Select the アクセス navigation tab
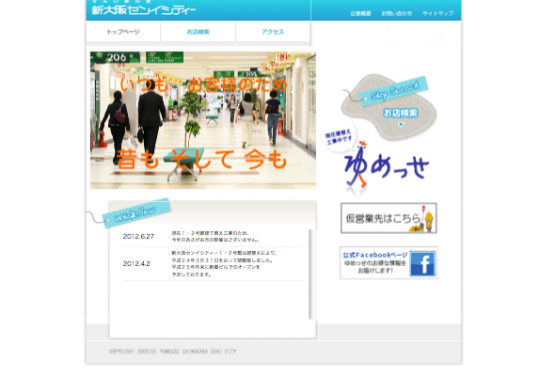The image size is (540, 376). pyautogui.click(x=273, y=32)
